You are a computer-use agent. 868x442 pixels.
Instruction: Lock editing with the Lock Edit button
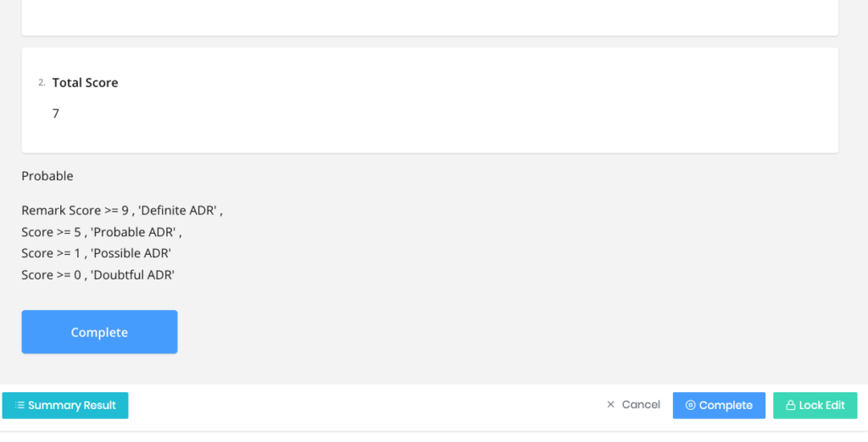[815, 406]
